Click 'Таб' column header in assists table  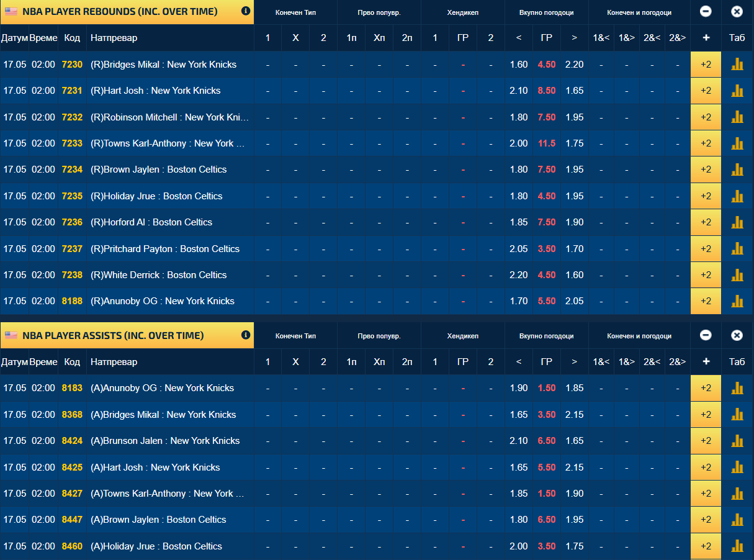point(737,362)
